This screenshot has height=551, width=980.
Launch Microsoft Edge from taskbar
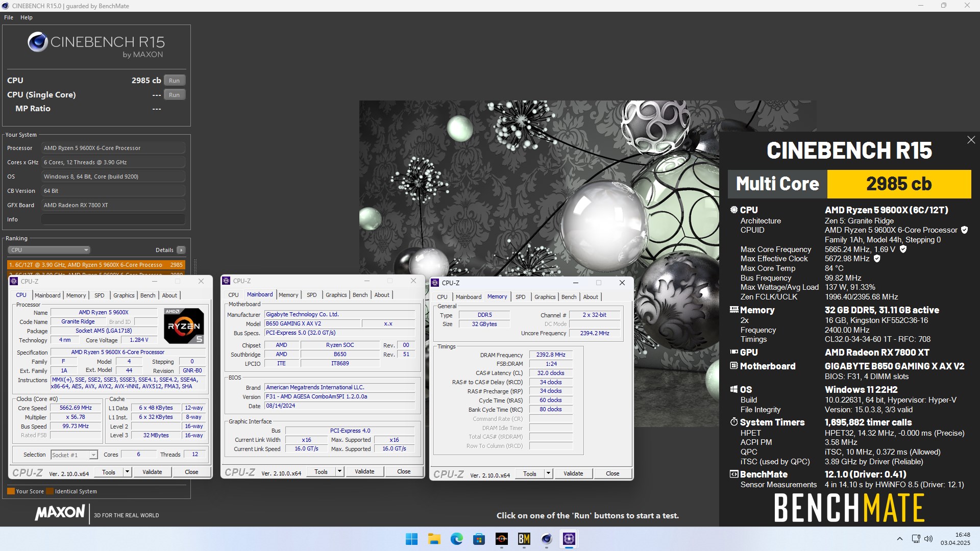(456, 539)
